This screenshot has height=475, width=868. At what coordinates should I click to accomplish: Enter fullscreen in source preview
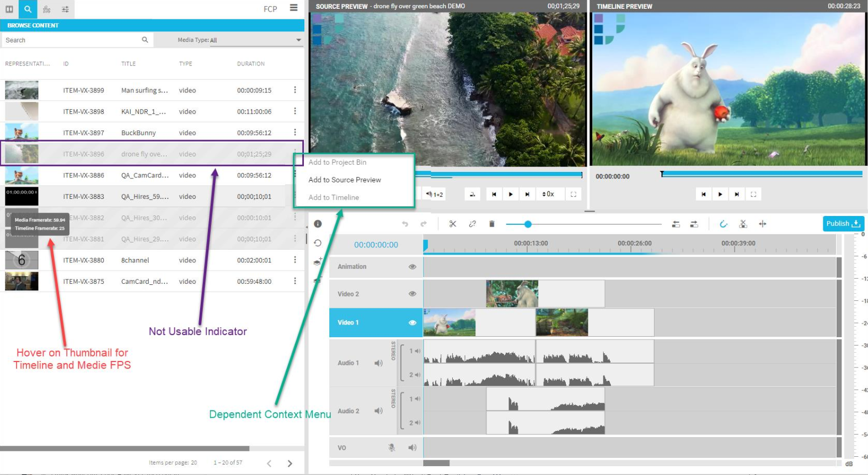[574, 194]
